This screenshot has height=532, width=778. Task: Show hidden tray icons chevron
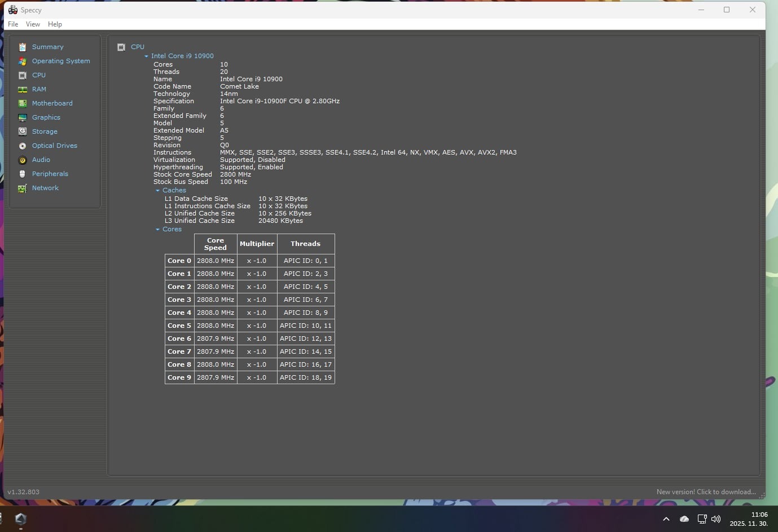pyautogui.click(x=666, y=519)
